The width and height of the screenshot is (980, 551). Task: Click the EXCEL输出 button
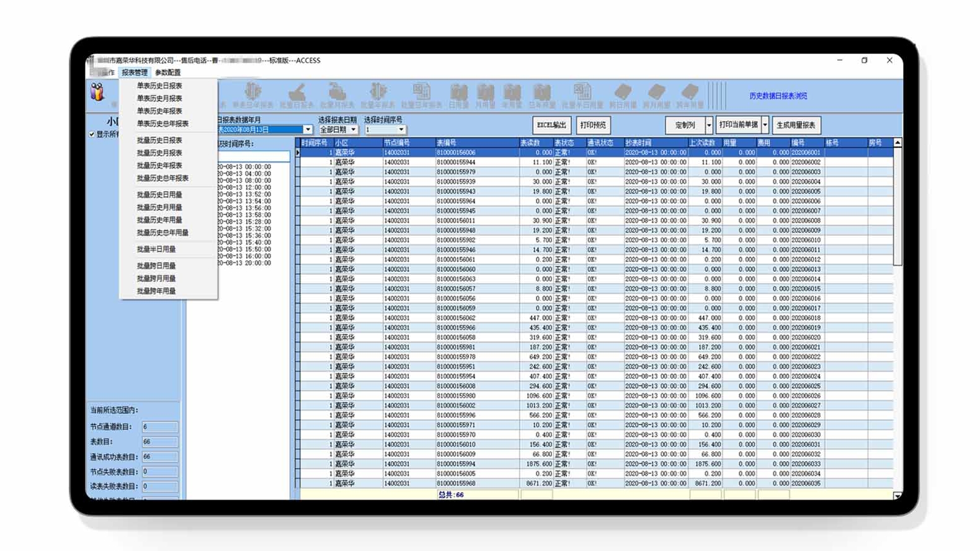(551, 125)
